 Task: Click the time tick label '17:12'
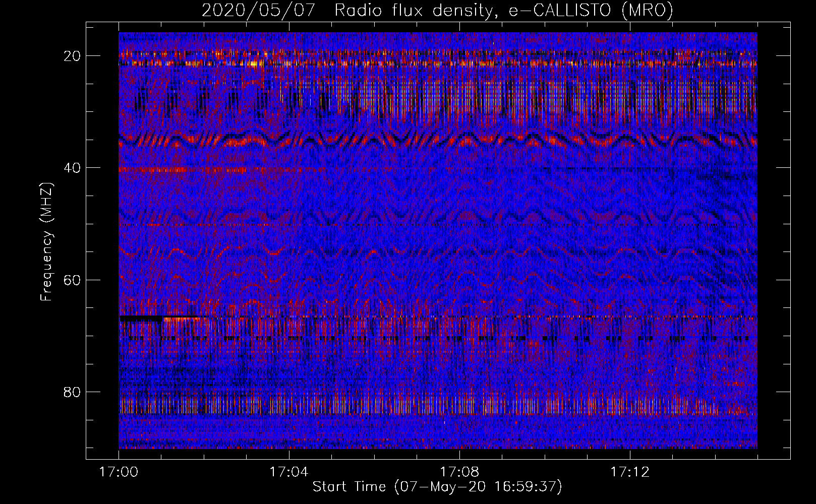(630, 472)
